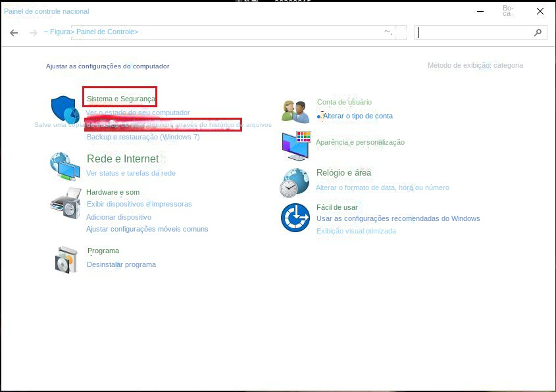
Task: Open the Conta de usuário category
Action: (344, 102)
